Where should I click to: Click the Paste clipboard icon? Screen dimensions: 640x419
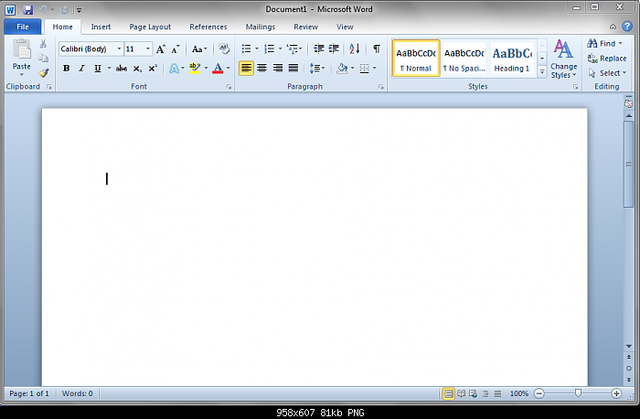22,50
